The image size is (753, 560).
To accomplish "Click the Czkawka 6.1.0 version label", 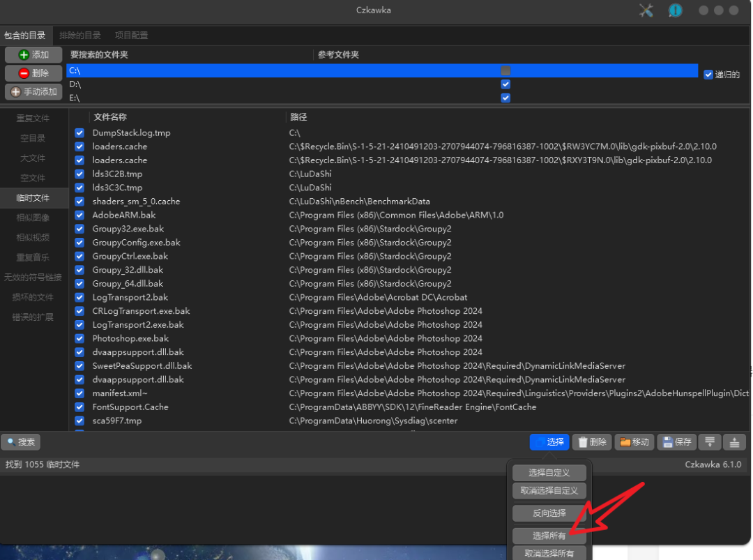I will pyautogui.click(x=713, y=464).
